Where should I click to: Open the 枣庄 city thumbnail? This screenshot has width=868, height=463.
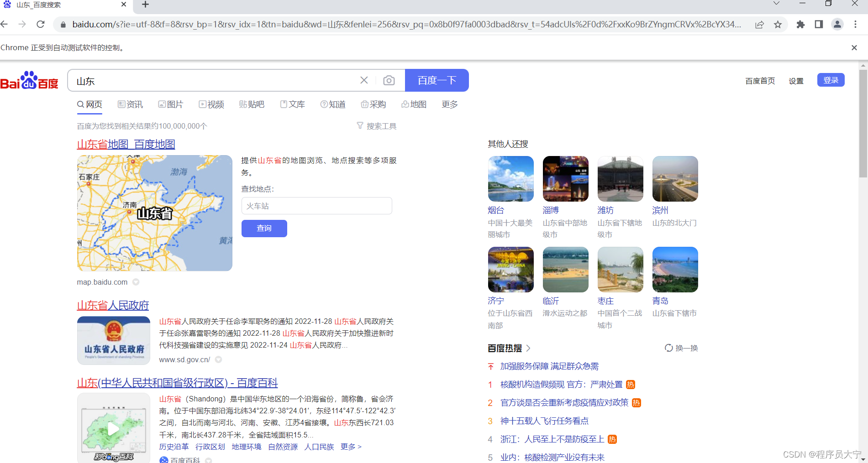(x=621, y=270)
